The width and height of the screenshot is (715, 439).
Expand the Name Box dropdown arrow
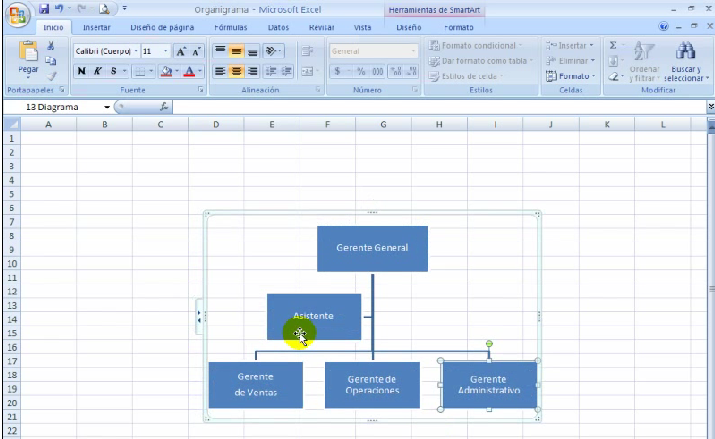coord(106,106)
